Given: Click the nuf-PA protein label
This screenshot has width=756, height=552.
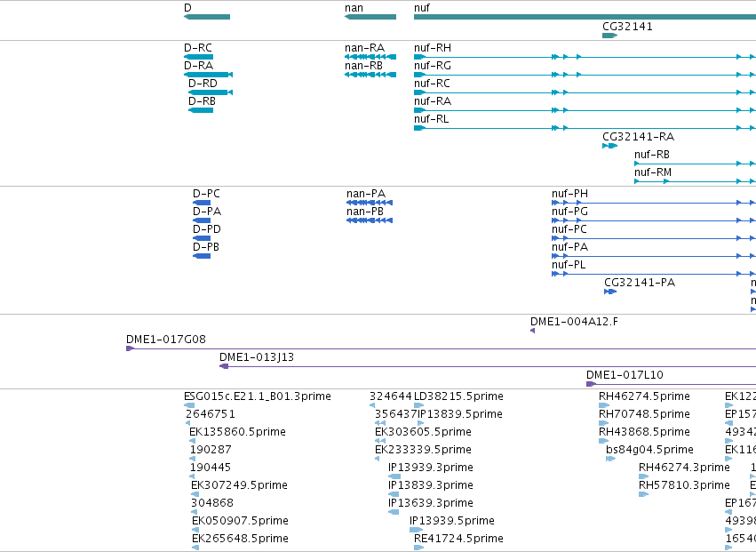Looking at the screenshot, I should (x=570, y=247).
